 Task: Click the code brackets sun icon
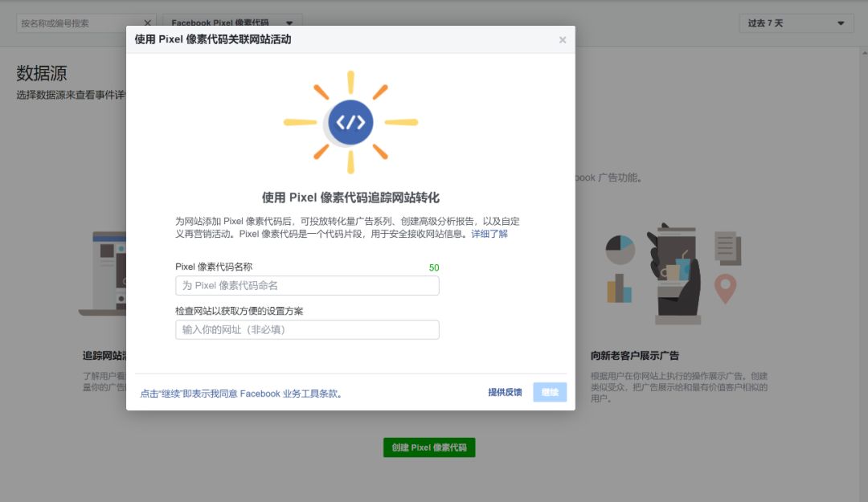coord(350,122)
